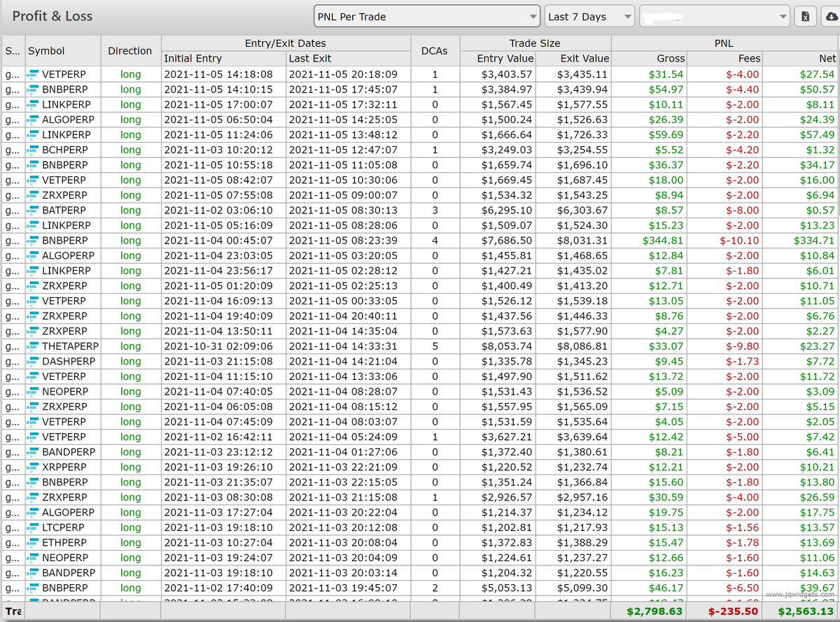This screenshot has width=840, height=622.
Task: Select the DASHPERP symbol cell
Action: click(x=63, y=362)
